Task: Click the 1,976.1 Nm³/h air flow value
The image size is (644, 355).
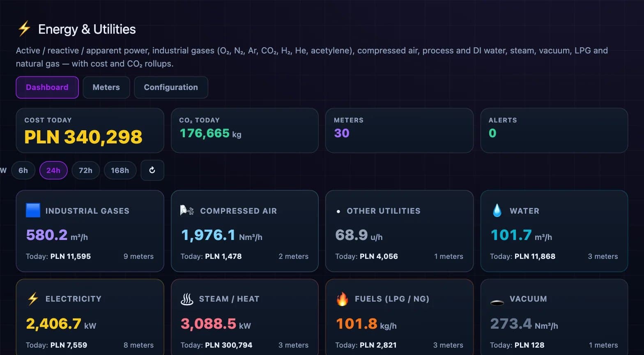Action: tap(222, 235)
